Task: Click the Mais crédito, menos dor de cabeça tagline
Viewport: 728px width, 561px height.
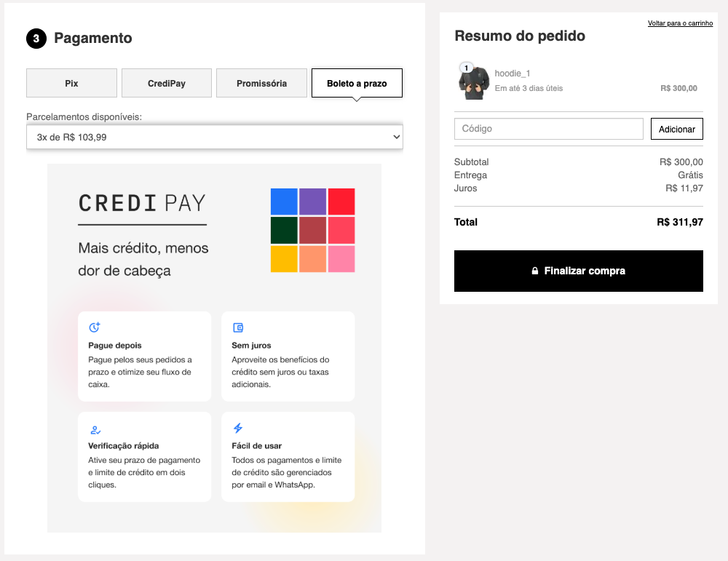Action: [143, 259]
